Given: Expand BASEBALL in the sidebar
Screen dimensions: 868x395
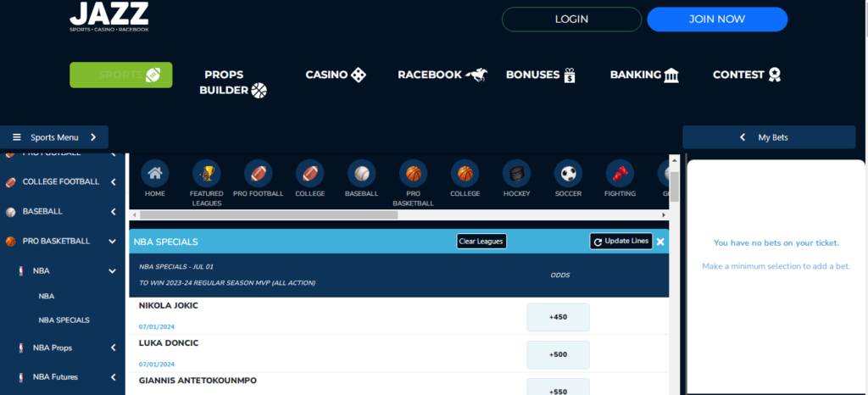Looking at the screenshot, I should [x=113, y=211].
